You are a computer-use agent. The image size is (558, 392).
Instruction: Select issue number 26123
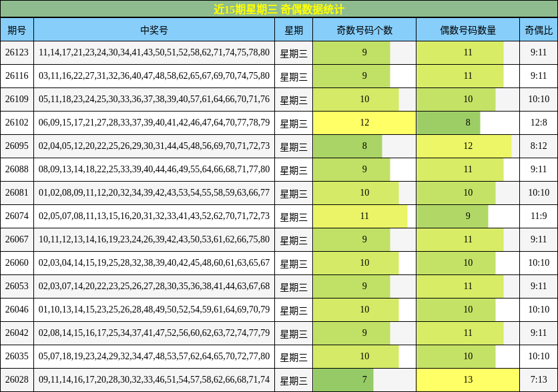click(17, 53)
